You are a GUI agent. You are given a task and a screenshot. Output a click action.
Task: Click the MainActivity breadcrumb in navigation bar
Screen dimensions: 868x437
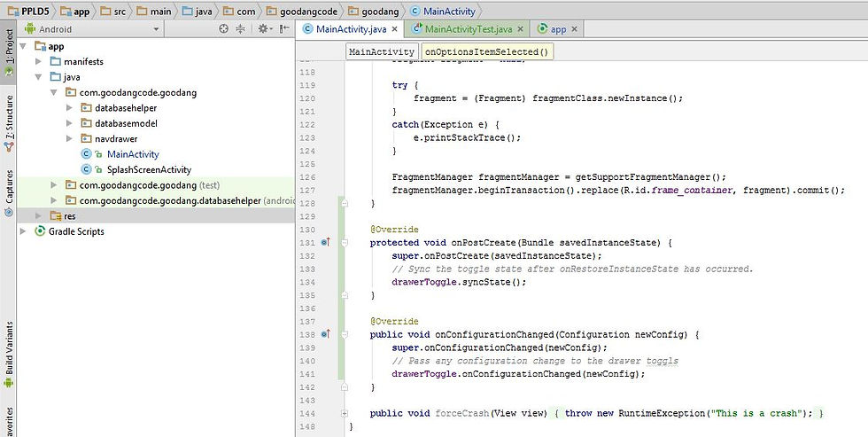coord(443,11)
